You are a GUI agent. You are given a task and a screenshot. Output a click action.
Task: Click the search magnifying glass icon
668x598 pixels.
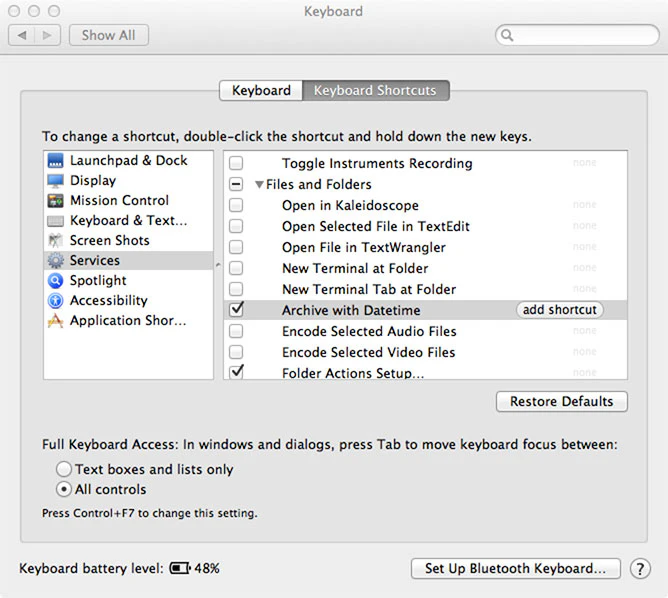(507, 35)
